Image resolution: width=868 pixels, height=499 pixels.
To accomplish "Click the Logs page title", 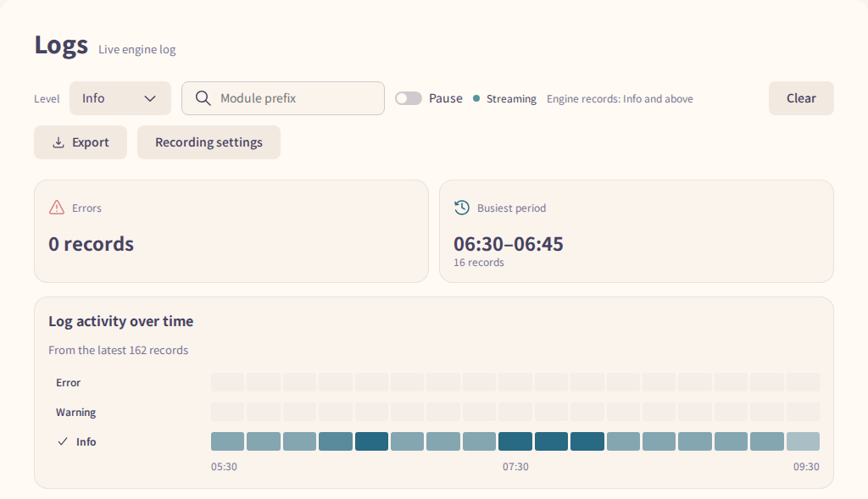I will pos(61,46).
